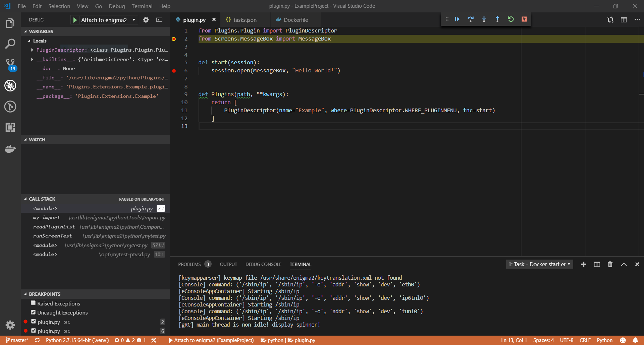
Task: Step over in debug toolbar
Action: [471, 19]
